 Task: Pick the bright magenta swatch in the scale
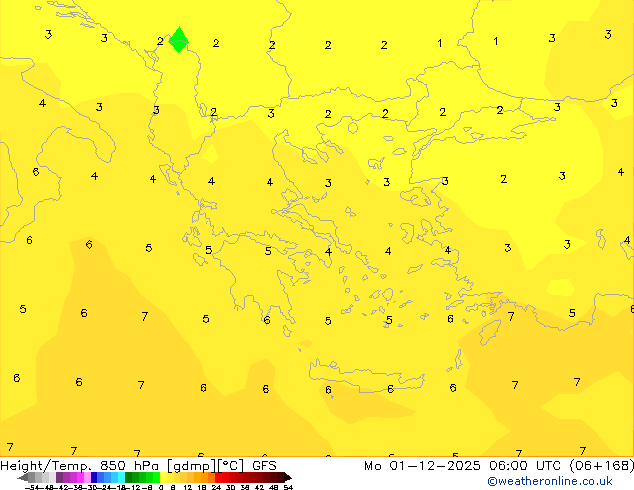click(80, 477)
